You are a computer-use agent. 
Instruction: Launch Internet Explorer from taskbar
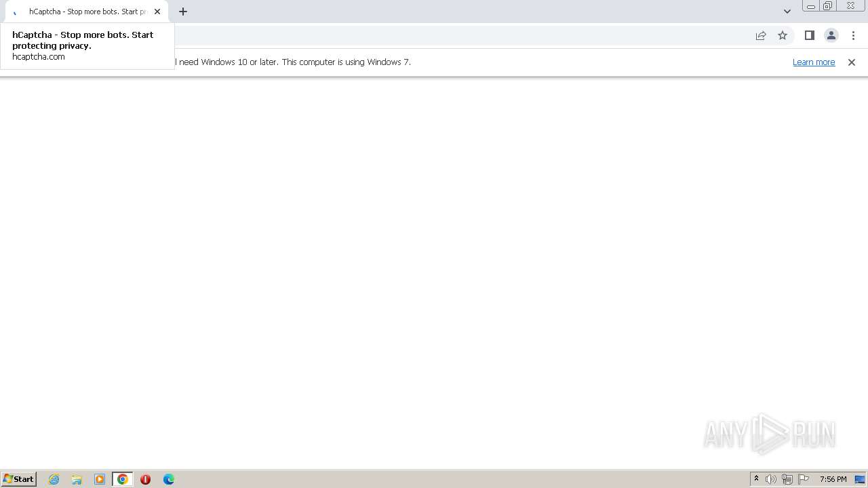(54, 479)
